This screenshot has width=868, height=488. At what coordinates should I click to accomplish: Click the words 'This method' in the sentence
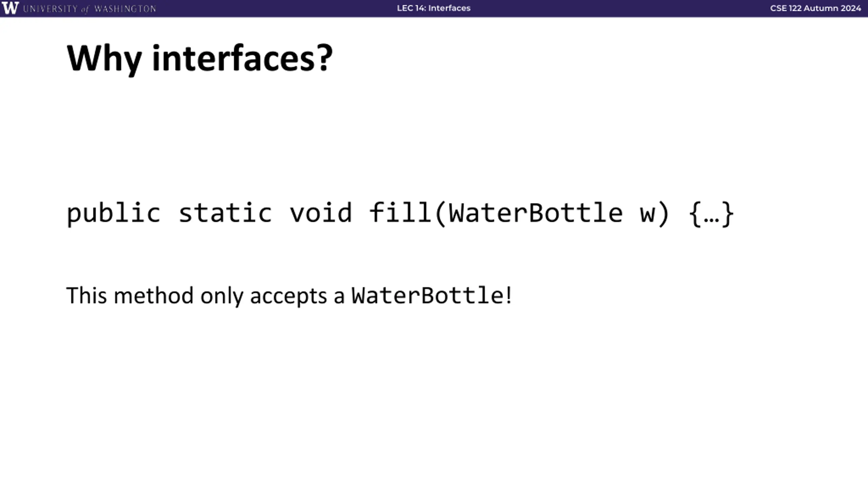pos(130,296)
